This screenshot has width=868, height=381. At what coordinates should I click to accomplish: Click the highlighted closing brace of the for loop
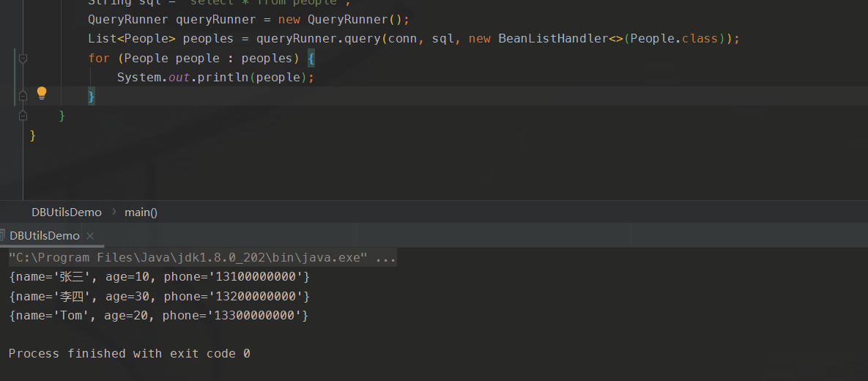click(92, 96)
